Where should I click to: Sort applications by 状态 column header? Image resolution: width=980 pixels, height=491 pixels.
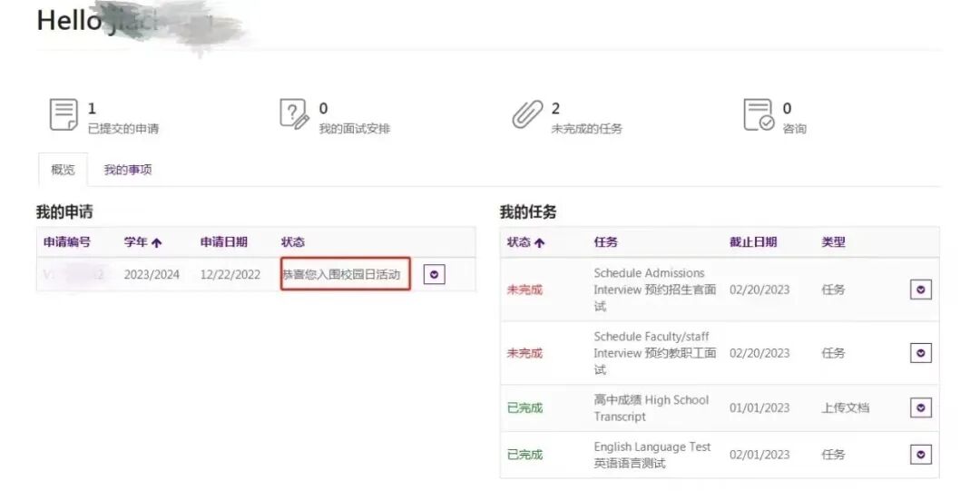point(292,242)
